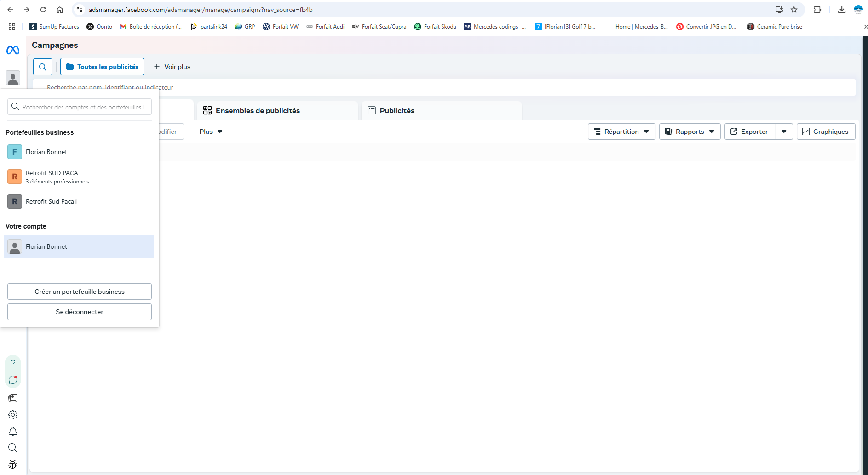This screenshot has height=475, width=868.
Task: Open Forfait Audi bookmark
Action: 325,27
